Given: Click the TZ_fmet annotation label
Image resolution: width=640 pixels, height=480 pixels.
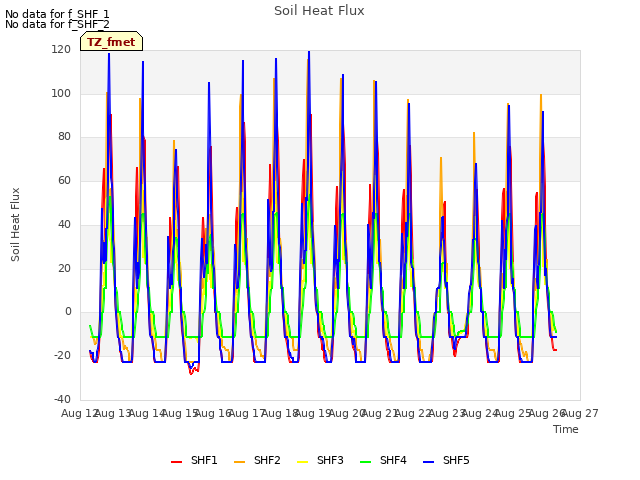Looking at the screenshot, I should click(111, 42).
